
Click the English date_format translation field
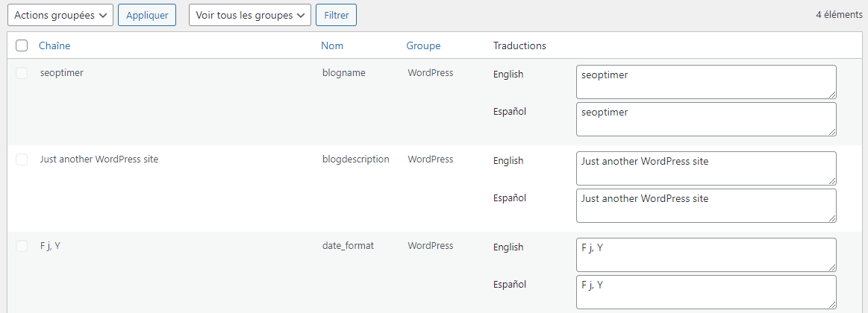[705, 254]
